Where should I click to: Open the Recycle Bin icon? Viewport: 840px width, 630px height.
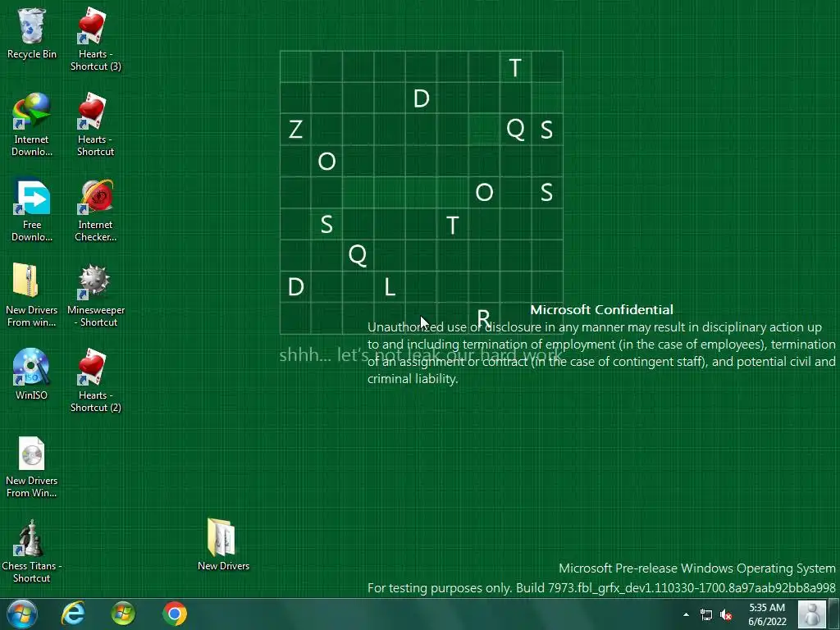32,34
